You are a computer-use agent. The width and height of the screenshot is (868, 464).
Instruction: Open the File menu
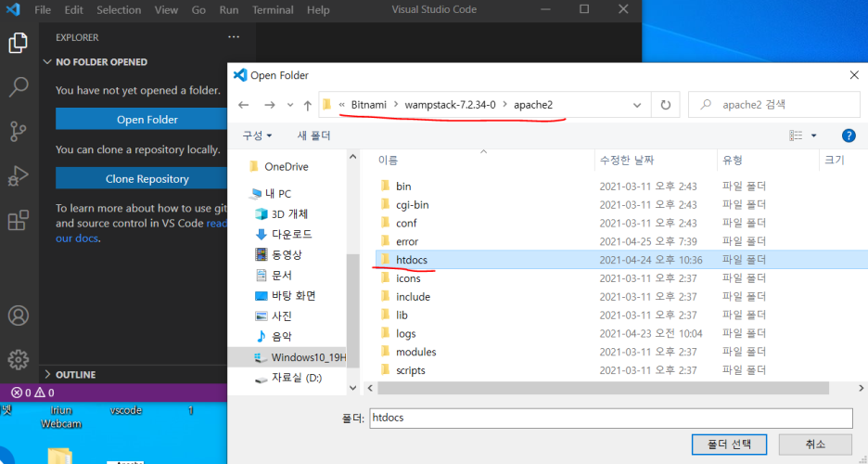point(43,10)
